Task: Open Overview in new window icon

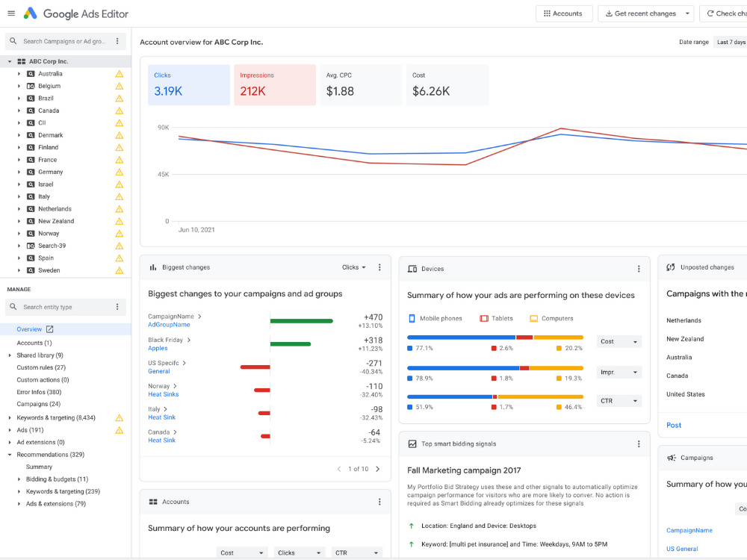Action: [49, 329]
